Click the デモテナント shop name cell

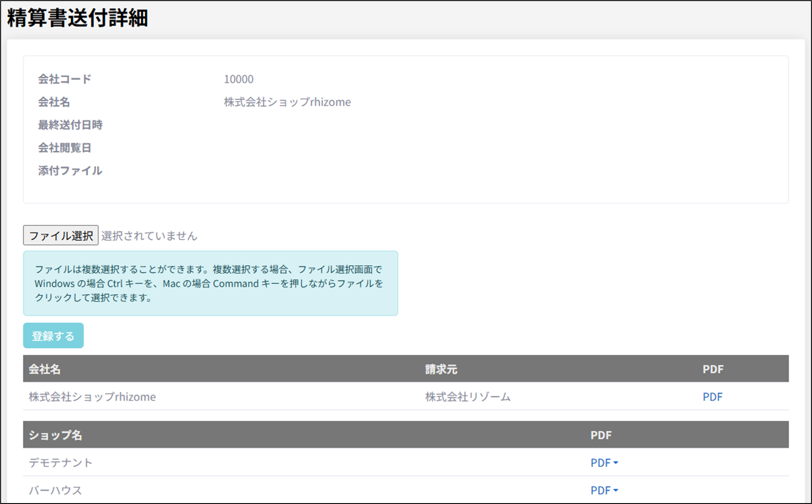61,463
